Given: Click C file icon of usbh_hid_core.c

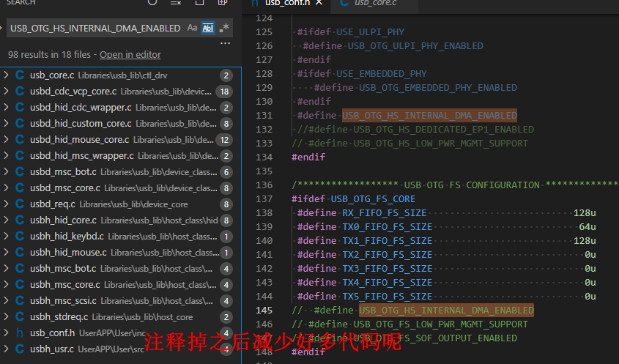Looking at the screenshot, I should pyautogui.click(x=20, y=220).
